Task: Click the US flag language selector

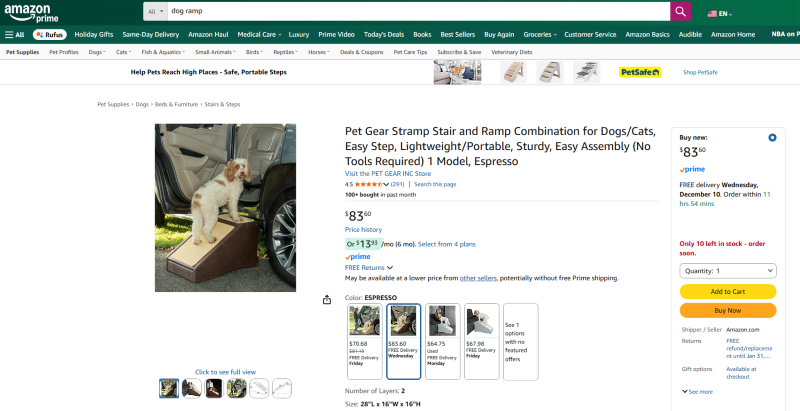Action: click(x=718, y=14)
